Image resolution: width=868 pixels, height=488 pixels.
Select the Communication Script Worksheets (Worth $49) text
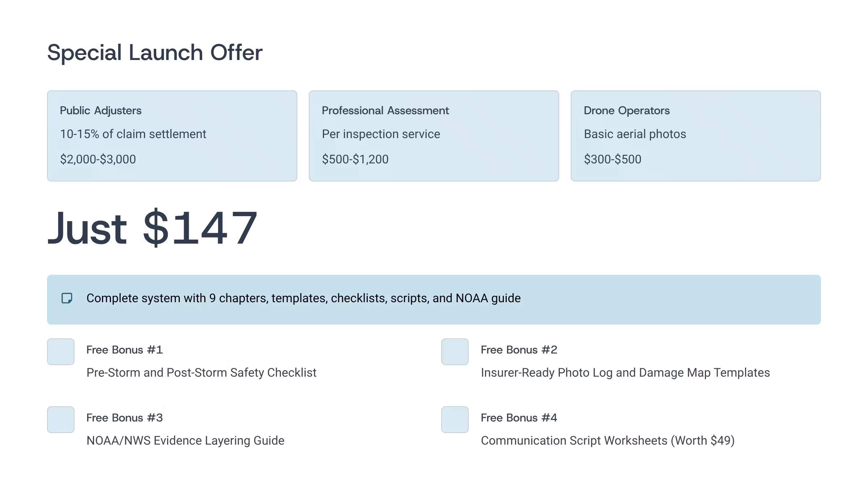click(x=608, y=441)
